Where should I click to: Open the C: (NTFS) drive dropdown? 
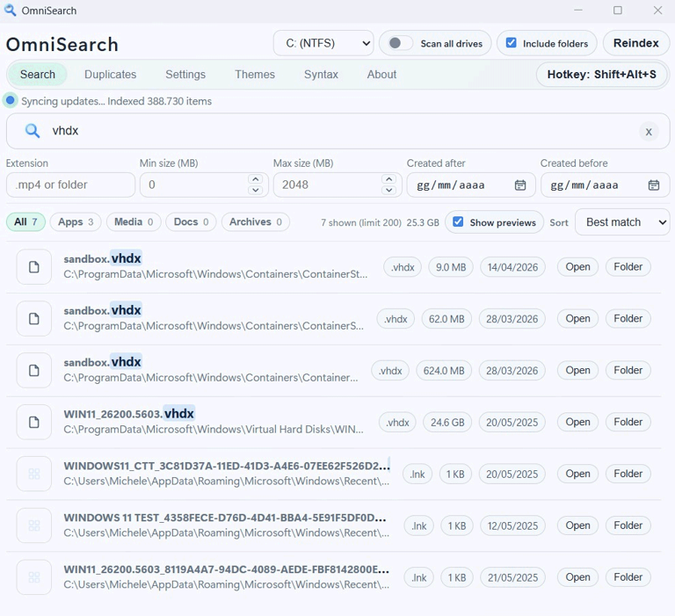[x=323, y=43]
